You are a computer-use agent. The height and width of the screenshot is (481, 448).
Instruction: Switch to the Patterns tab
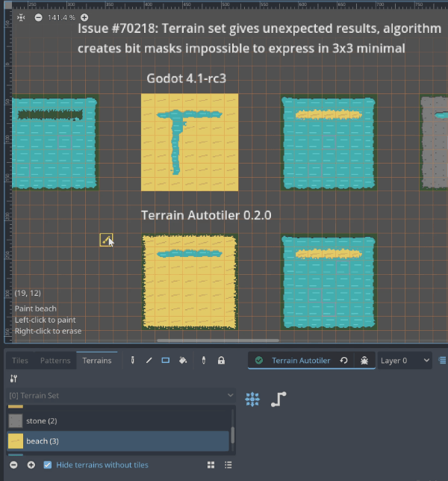coord(55,361)
